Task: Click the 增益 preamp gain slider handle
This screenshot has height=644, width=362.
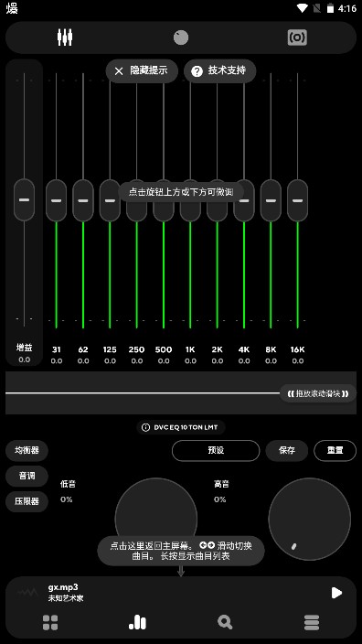Action: (24, 200)
